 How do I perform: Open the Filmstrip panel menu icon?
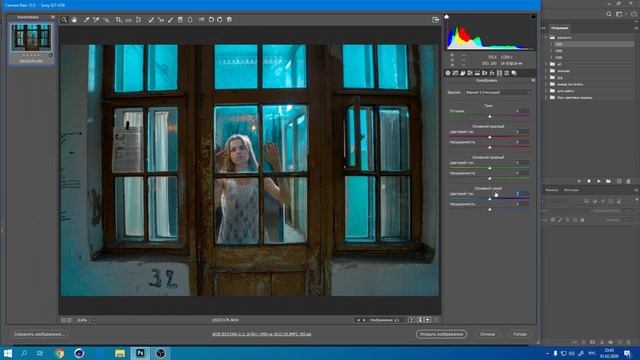(x=53, y=17)
